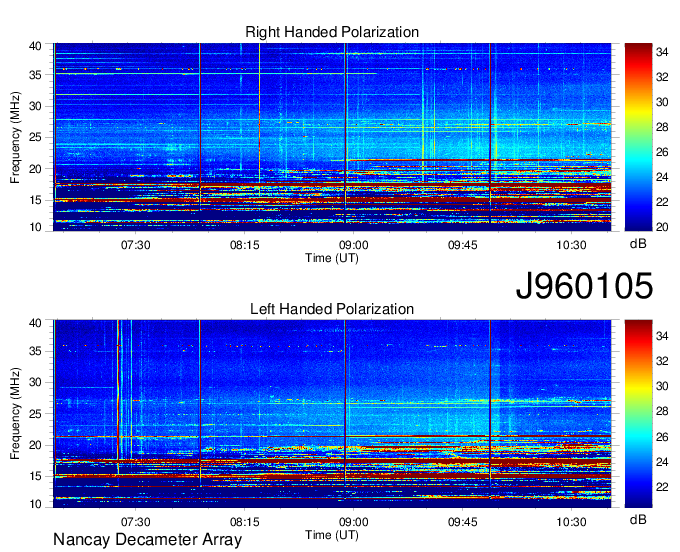Click the 25 MHz tick of upper plot
Image resolution: width=680 pixels, height=552 pixels.
(x=36, y=137)
